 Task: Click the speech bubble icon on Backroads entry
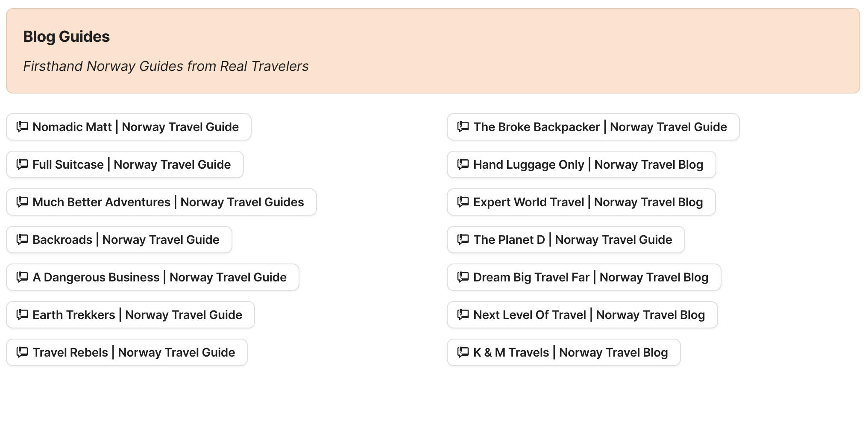(22, 239)
